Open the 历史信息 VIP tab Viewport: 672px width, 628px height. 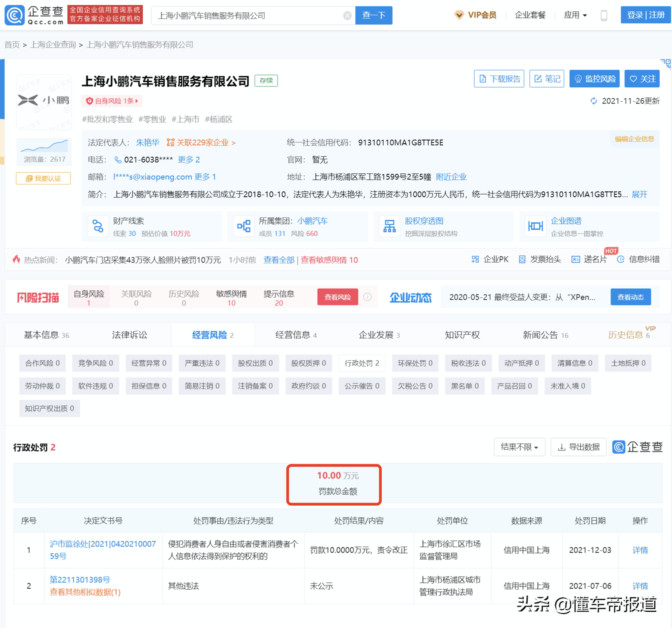tap(629, 334)
